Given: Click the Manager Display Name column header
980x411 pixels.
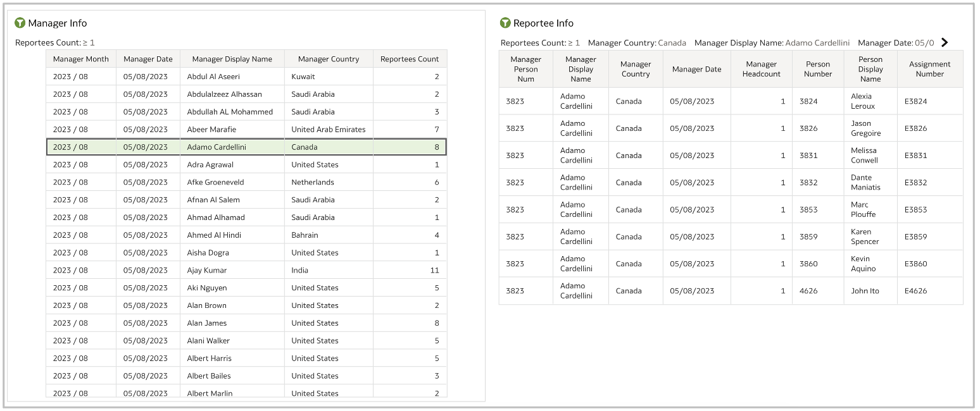Looking at the screenshot, I should tap(231, 58).
